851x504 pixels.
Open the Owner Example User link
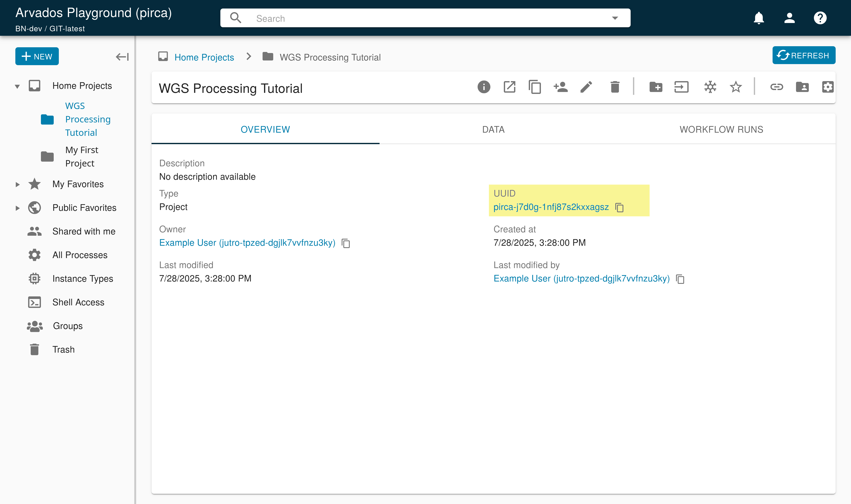(247, 243)
